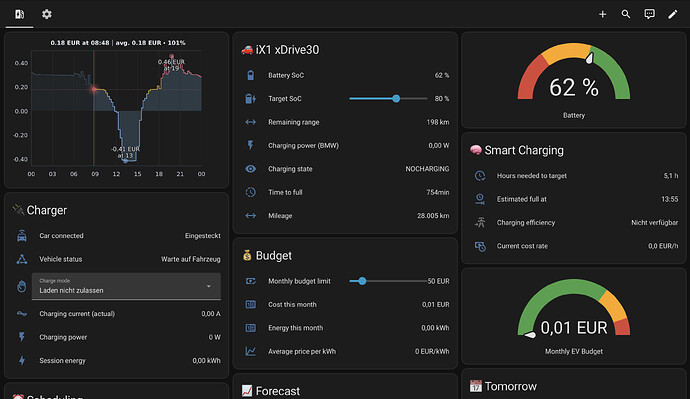Click the Smart Charging card title
This screenshot has height=399, width=690.
524,150
